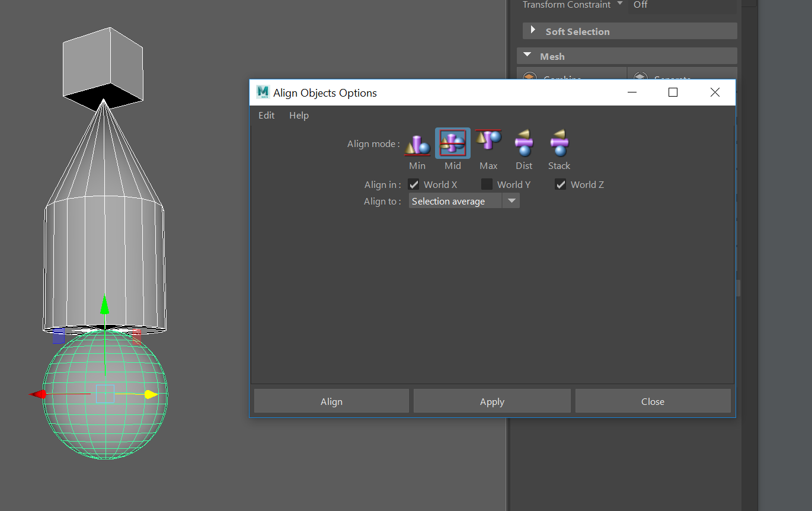812x511 pixels.
Task: Open the Help menu in Align dialog
Action: point(299,115)
